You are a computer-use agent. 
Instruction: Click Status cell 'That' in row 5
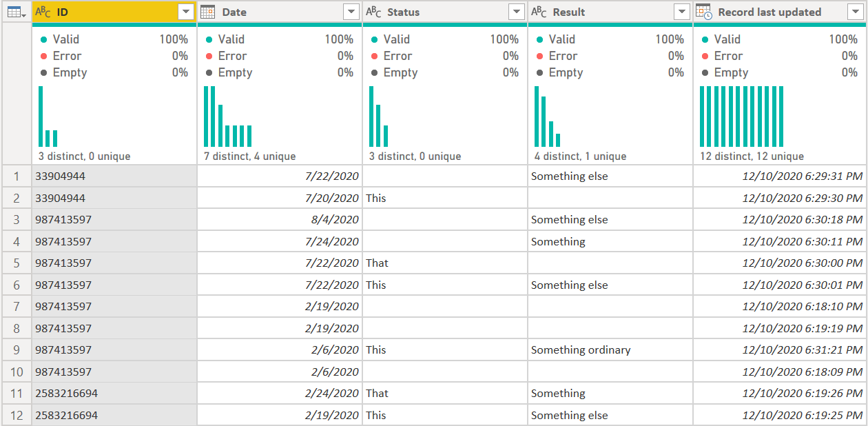445,263
